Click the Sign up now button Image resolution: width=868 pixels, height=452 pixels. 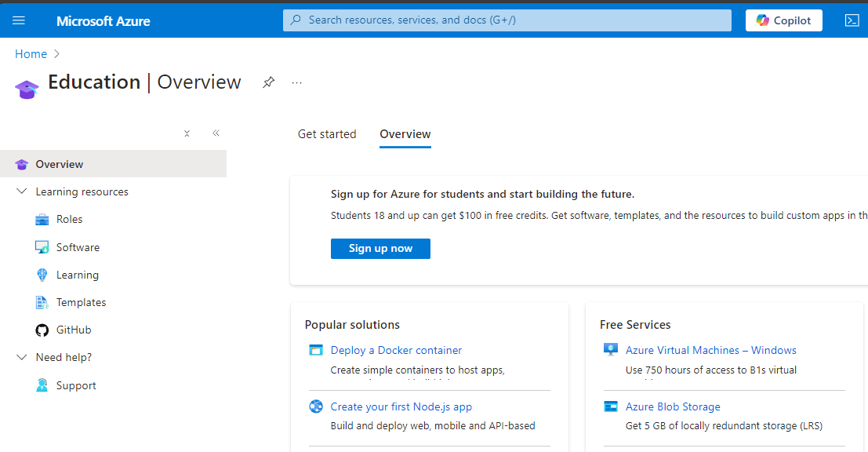(x=380, y=249)
